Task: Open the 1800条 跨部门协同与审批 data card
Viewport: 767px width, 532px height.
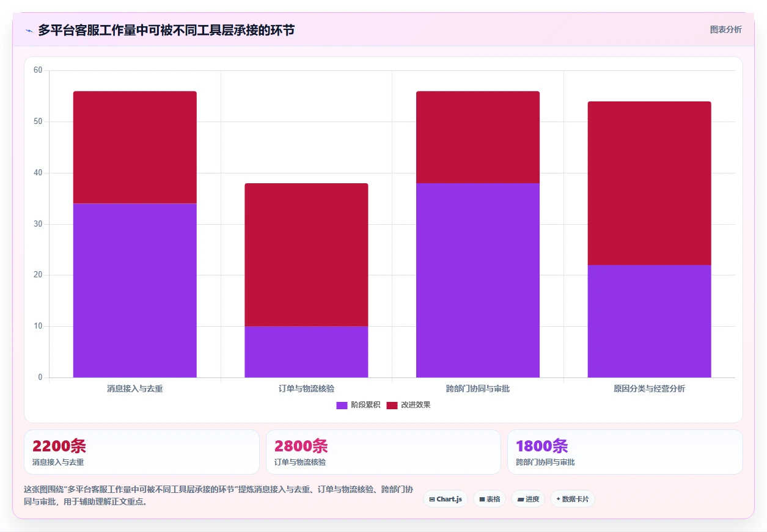Action: tap(625, 452)
